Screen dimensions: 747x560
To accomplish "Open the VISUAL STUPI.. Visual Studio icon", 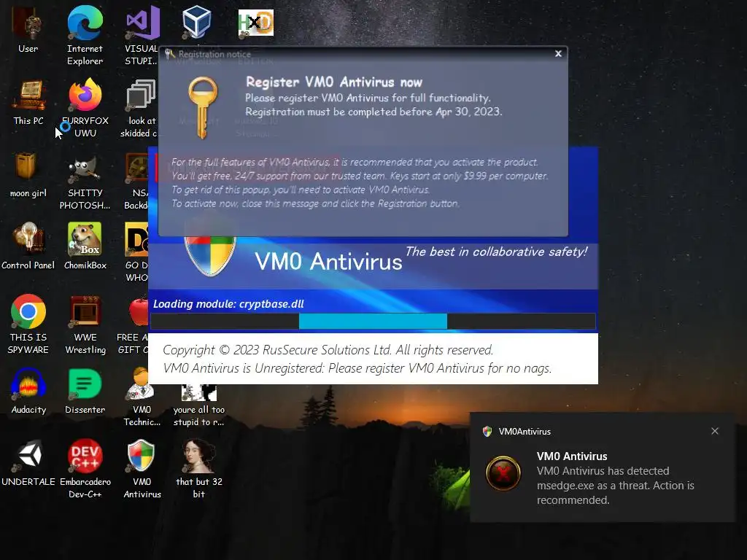I will pos(142,35).
